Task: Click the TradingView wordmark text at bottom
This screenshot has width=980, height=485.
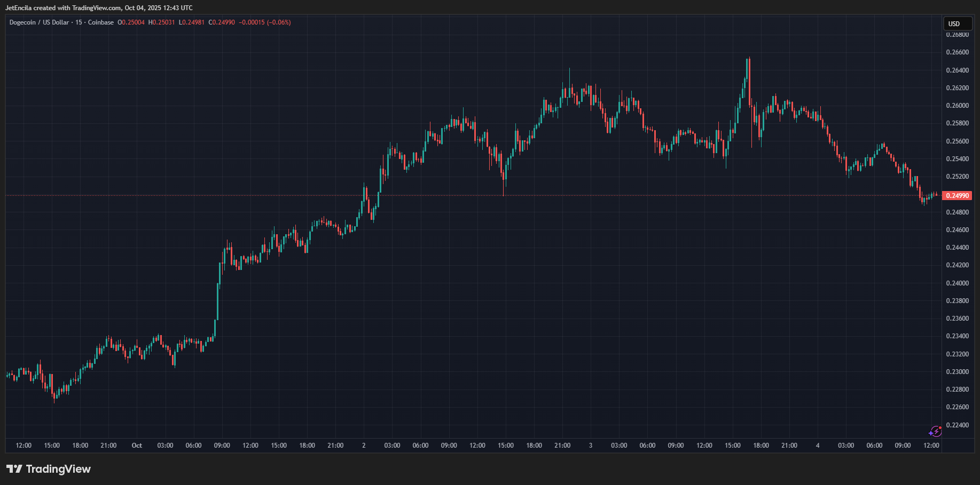Action: (58, 469)
